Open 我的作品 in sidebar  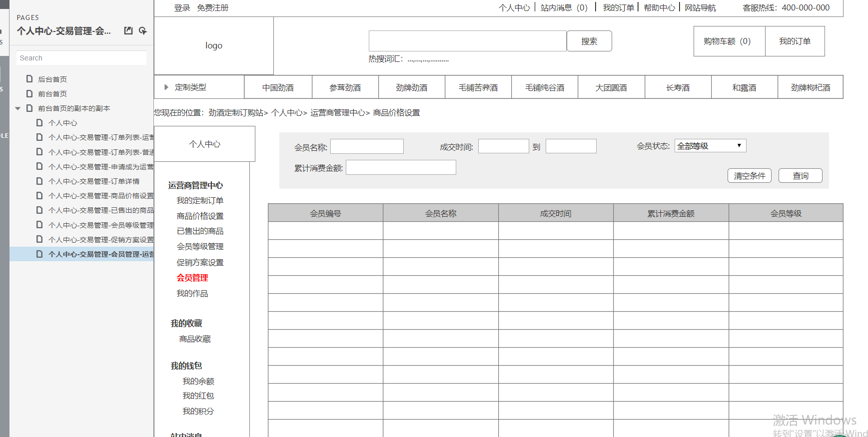pyautogui.click(x=192, y=293)
